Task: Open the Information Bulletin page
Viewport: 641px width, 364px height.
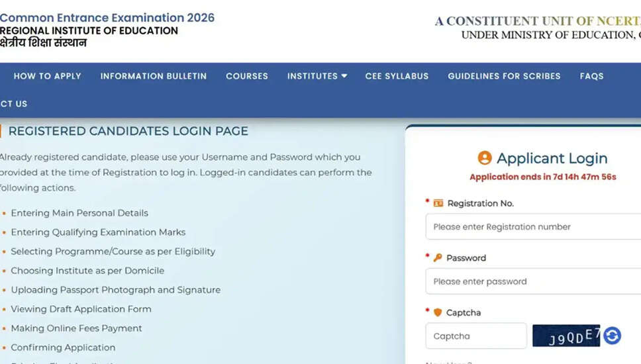Action: point(154,76)
